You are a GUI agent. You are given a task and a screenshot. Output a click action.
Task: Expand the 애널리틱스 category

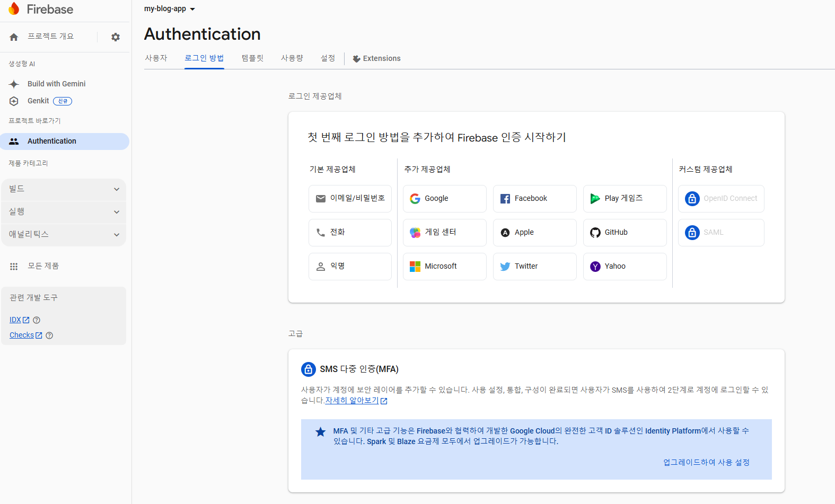[64, 235]
